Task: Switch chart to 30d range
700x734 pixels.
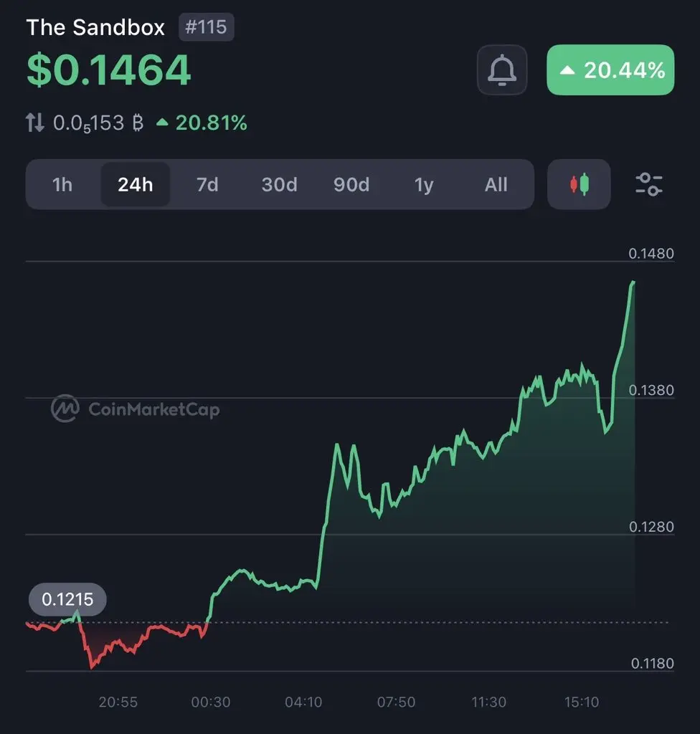Action: (x=279, y=184)
